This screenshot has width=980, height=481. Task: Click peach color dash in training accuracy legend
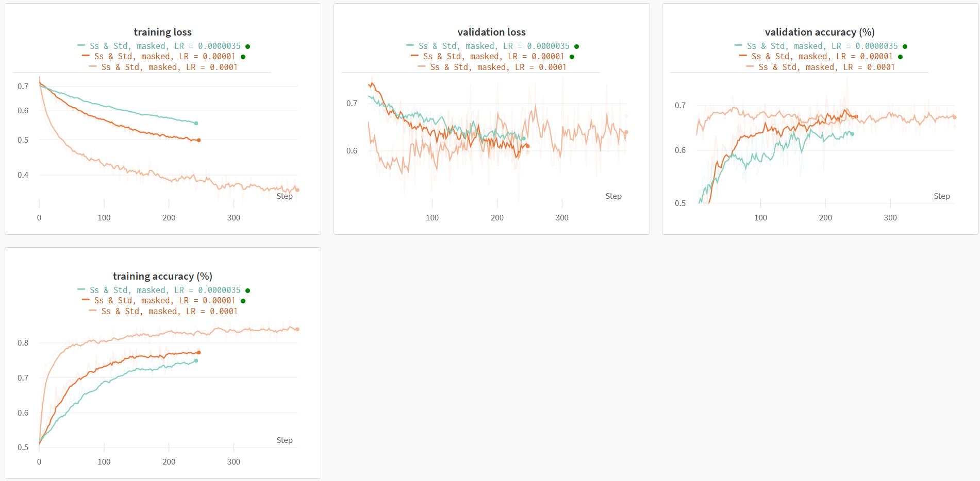point(93,311)
